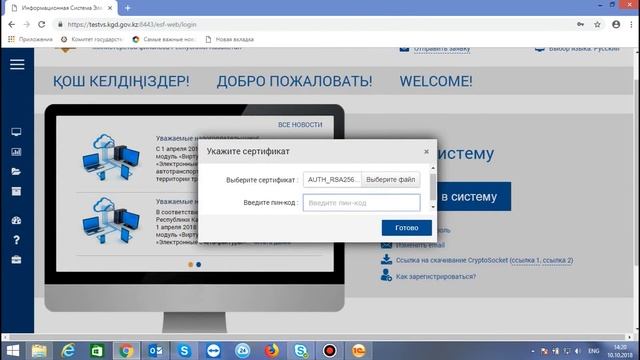Click the download icon beside CryptoSocket link
Viewport: 640px width, 360px height.
pos(386,260)
